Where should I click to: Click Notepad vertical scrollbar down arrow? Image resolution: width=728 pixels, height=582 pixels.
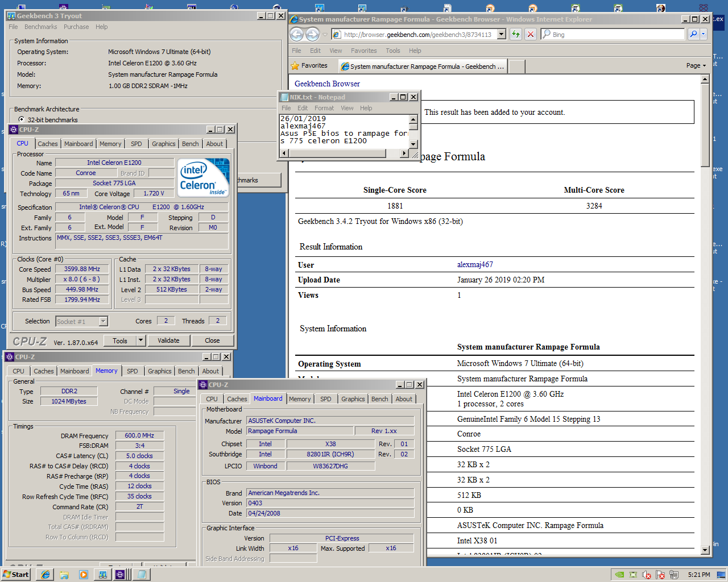(413, 144)
